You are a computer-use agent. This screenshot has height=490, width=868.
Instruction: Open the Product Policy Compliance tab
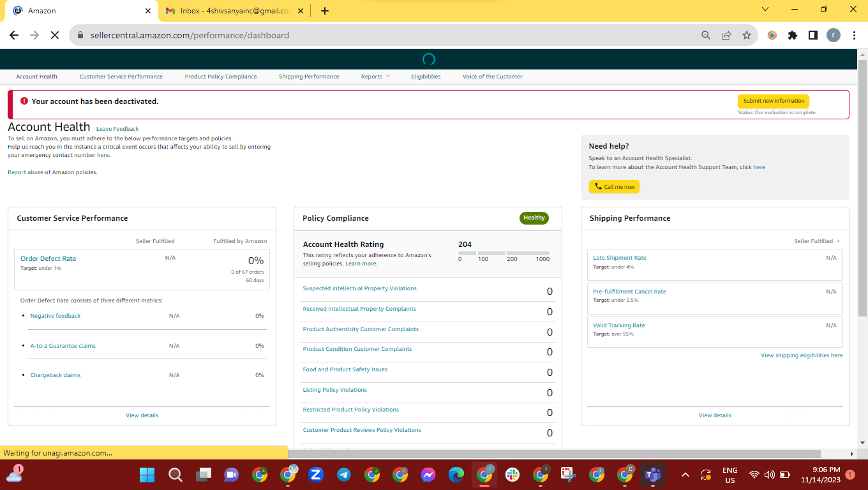pyautogui.click(x=221, y=77)
